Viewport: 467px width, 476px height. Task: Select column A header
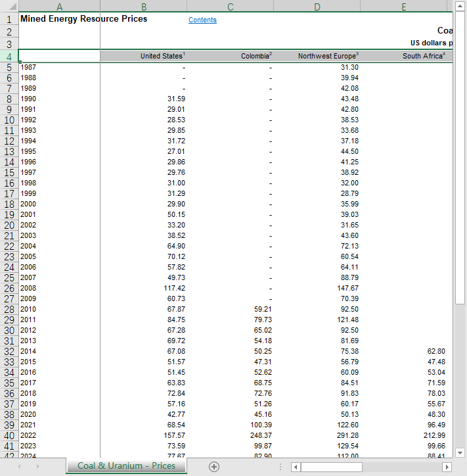[59, 7]
